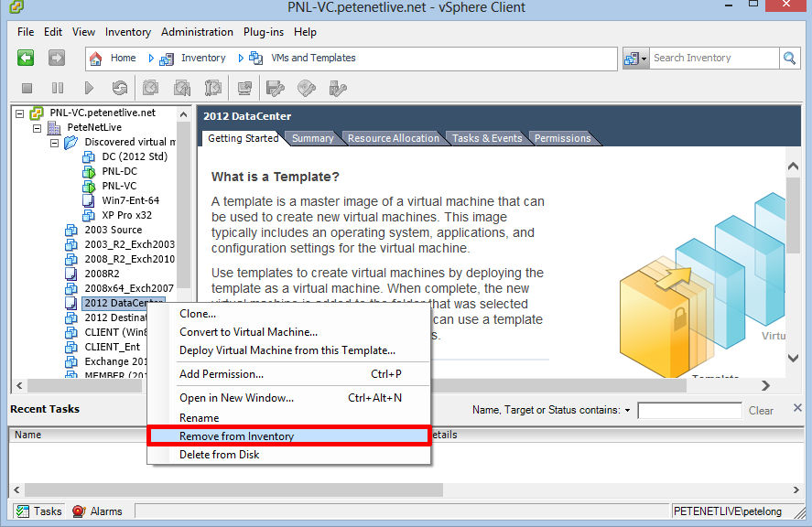Image resolution: width=812 pixels, height=527 pixels.
Task: Click the Tasks status bar icon
Action: (x=22, y=511)
